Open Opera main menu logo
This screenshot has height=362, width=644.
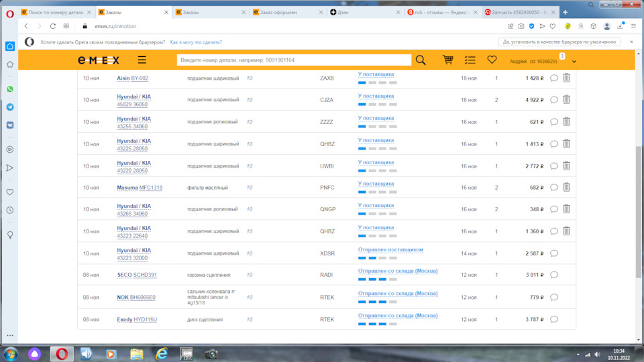pyautogui.click(x=10, y=13)
